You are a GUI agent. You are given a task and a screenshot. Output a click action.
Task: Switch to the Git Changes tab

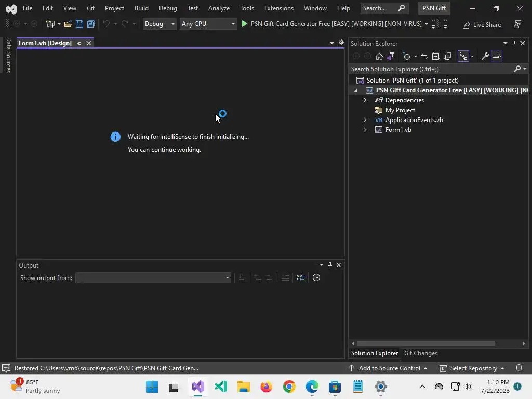[x=421, y=353]
